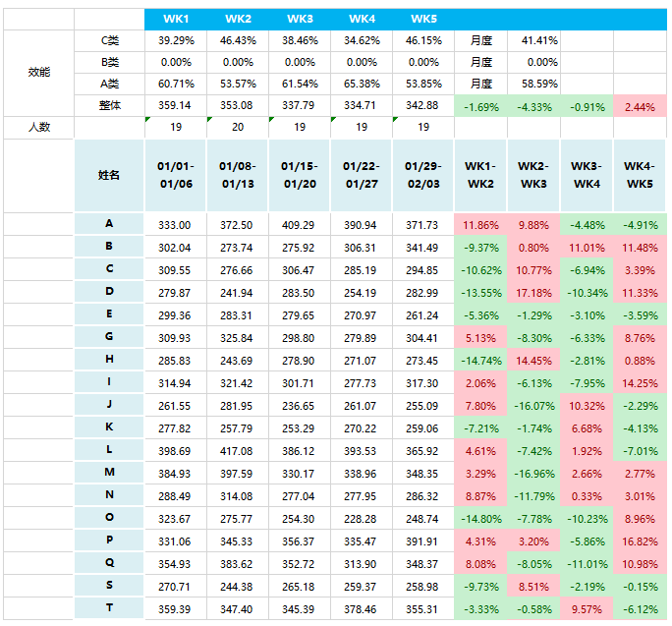672x626 pixels.
Task: Click employee L's value 417.08
Action: click(x=238, y=450)
